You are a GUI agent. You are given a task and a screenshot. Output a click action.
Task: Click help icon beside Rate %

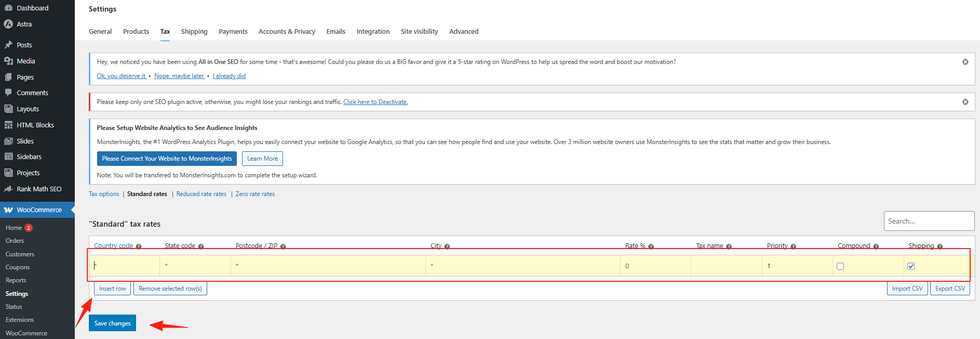click(x=651, y=246)
